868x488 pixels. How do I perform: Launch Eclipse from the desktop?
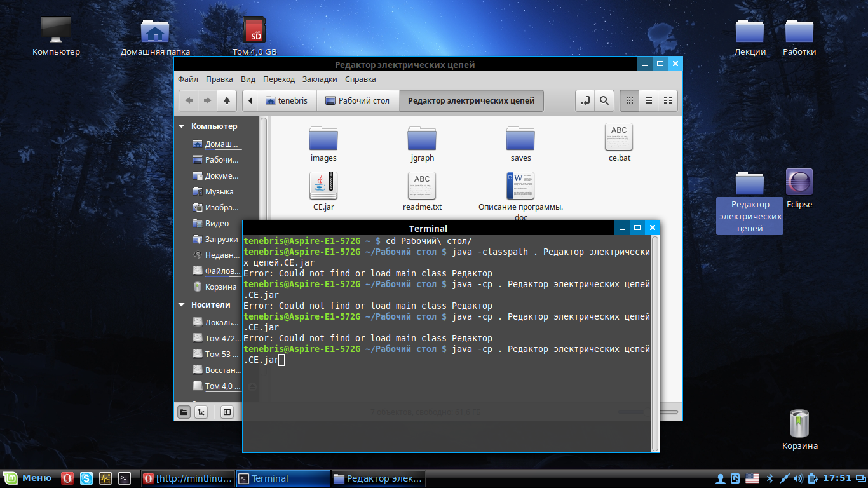coord(799,183)
